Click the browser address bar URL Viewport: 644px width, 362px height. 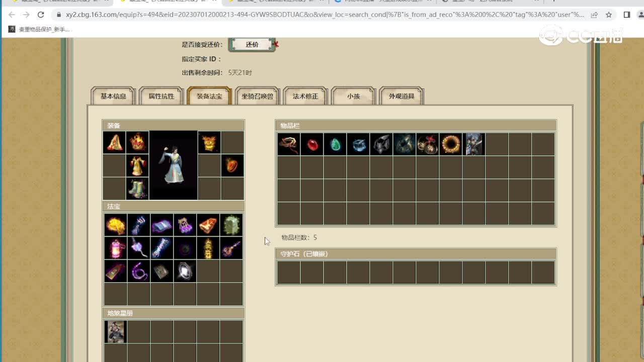tap(325, 15)
